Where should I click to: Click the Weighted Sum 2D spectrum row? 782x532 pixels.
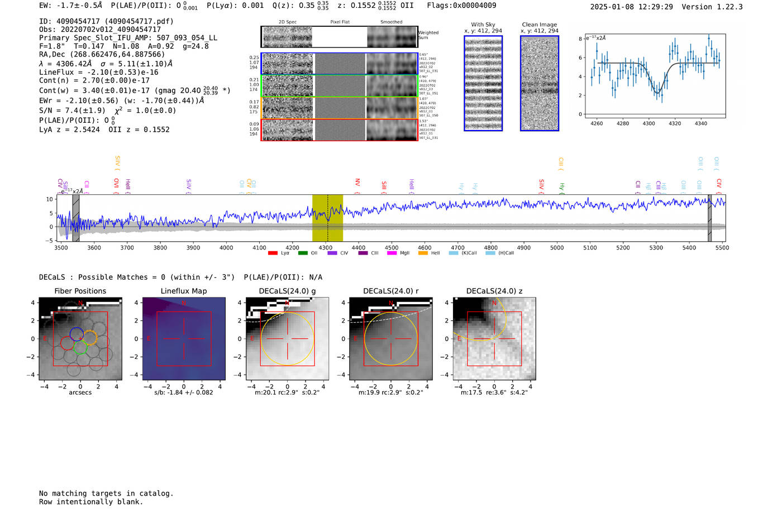(339, 37)
